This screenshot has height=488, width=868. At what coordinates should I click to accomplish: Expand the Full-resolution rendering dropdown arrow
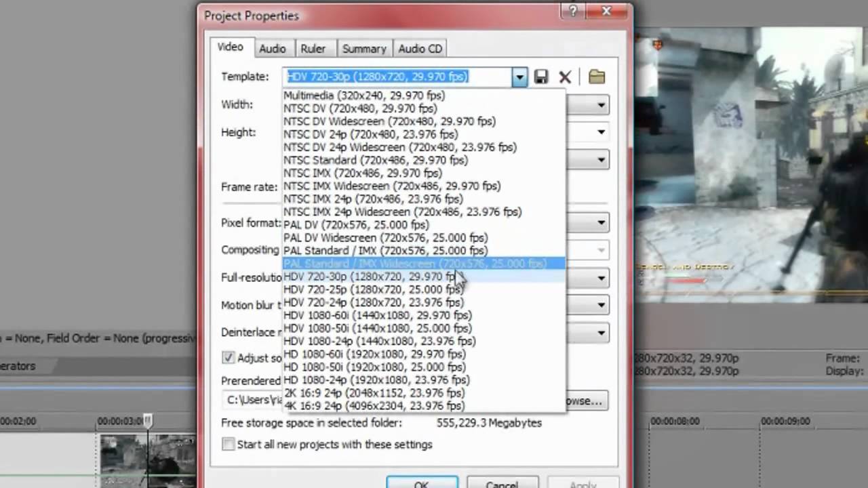click(601, 278)
